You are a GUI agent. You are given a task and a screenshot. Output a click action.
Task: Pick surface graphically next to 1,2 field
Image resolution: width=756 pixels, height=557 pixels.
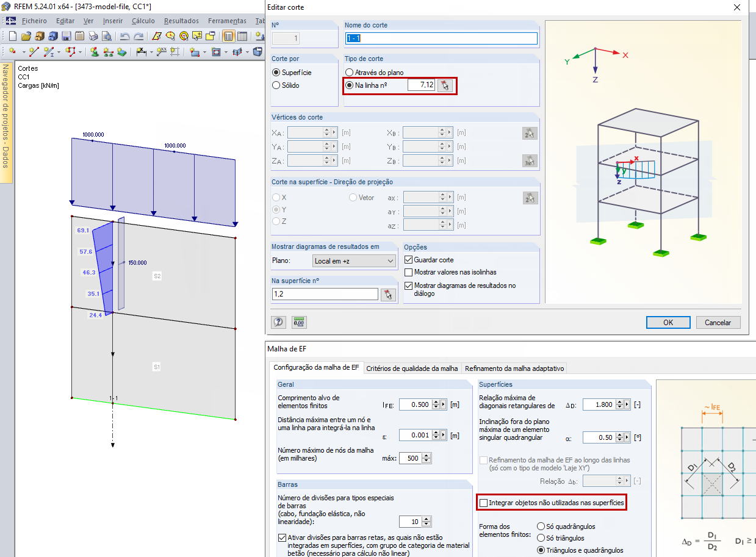[388, 294]
